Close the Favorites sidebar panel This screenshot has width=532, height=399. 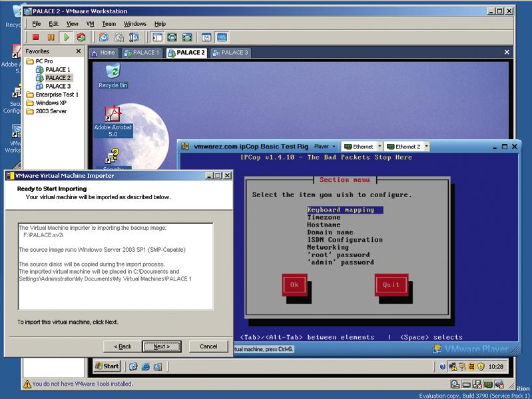(x=79, y=51)
